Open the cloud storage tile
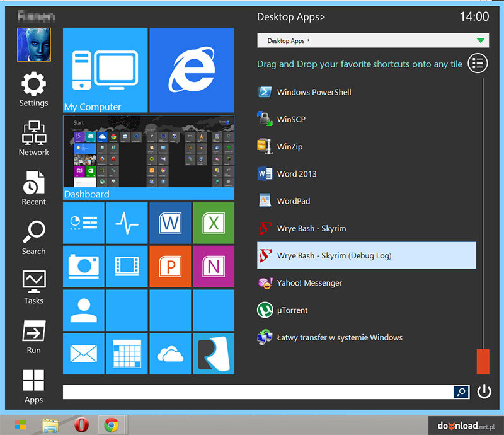This screenshot has height=435, width=504. point(170,354)
